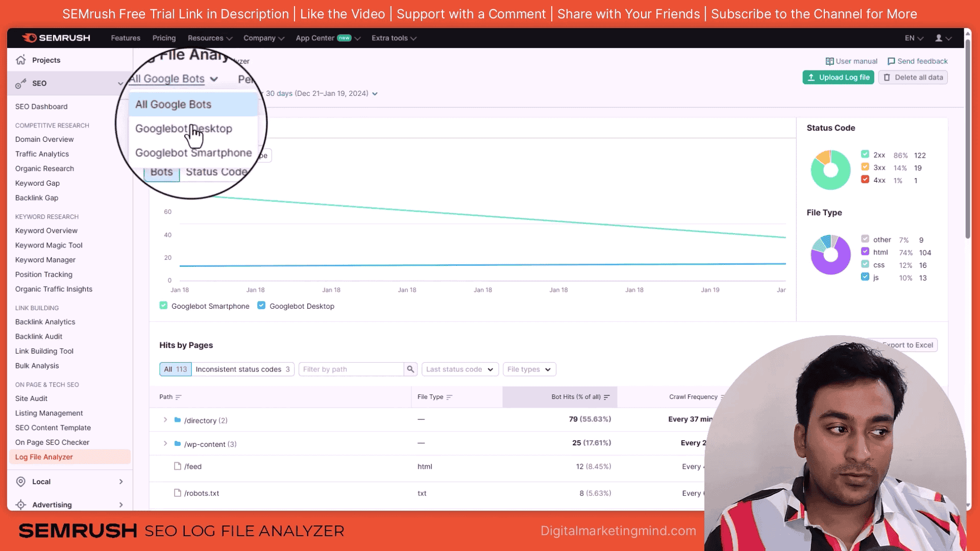Click the Export to Excel icon button
Viewport: 980px width, 551px height.
pos(908,344)
